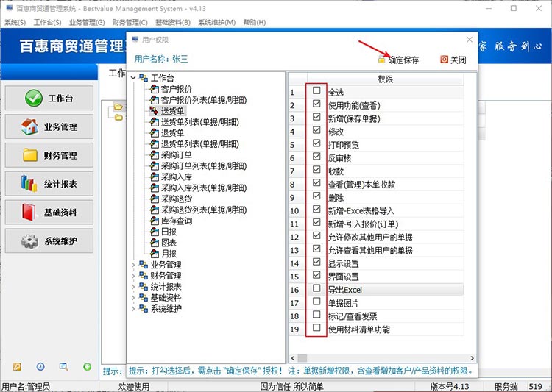Click the icon beside 退货单 tree node
Viewport: 552px width, 392px height.
[155, 133]
